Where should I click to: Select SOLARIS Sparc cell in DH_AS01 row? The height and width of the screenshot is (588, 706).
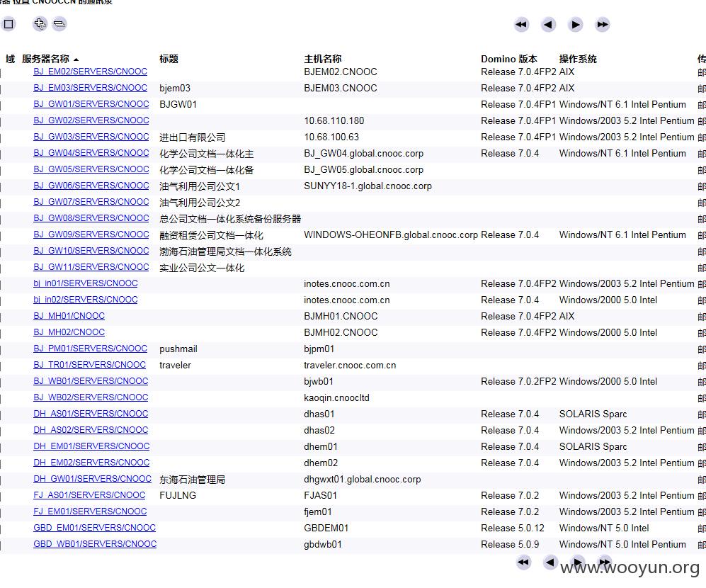[593, 414]
